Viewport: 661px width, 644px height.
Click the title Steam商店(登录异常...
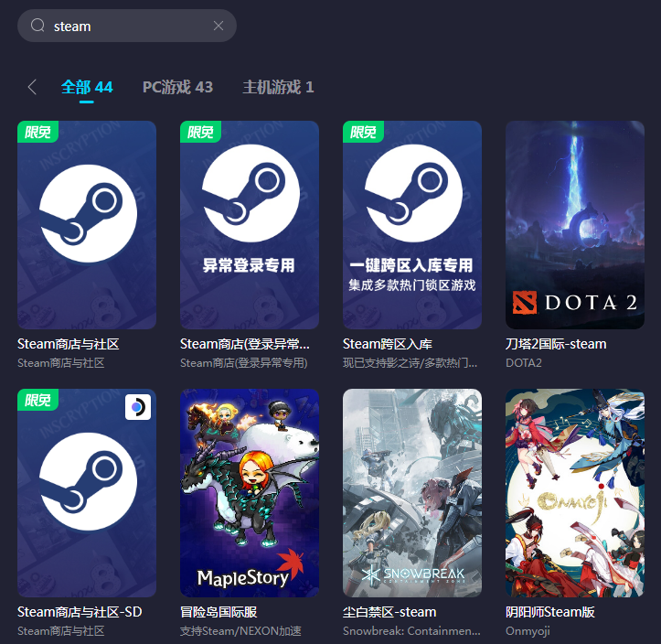coord(245,344)
